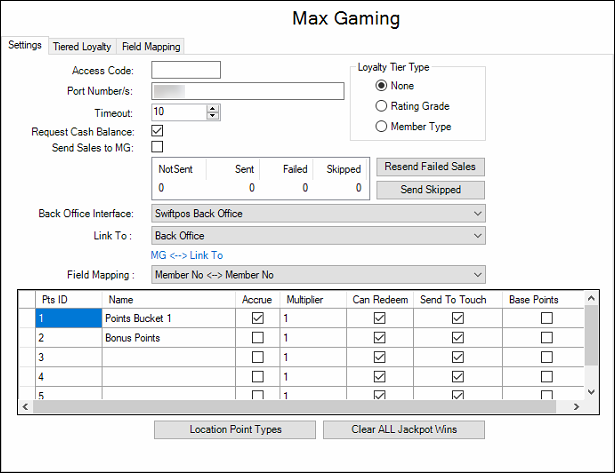Increase Timeout with the up arrow
This screenshot has width=615, height=473.
(x=213, y=109)
